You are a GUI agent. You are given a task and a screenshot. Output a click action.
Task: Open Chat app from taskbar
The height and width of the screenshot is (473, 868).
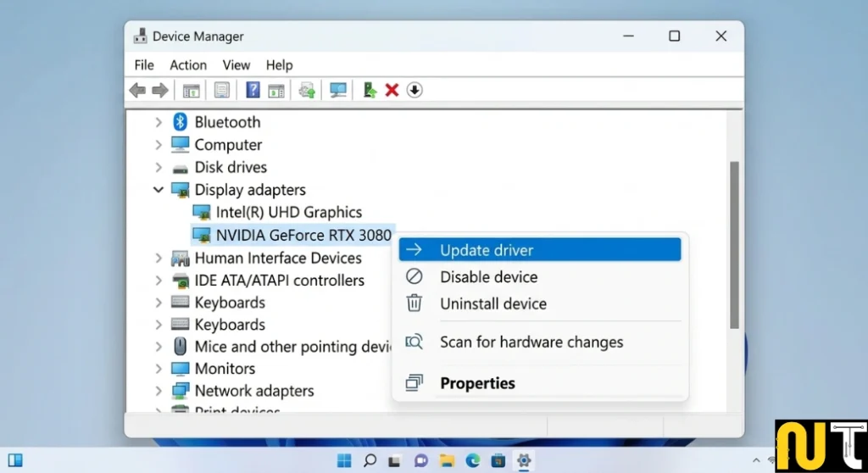click(x=420, y=460)
